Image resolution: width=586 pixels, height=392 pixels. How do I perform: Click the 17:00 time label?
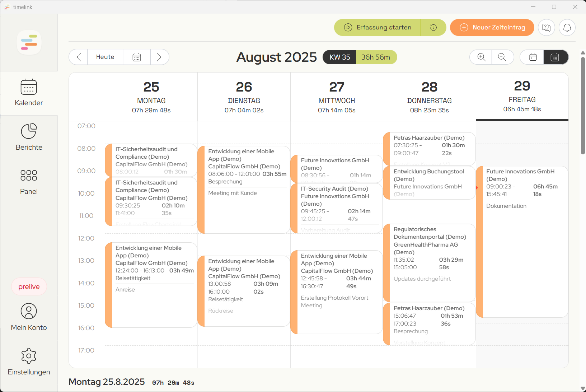tap(86, 350)
